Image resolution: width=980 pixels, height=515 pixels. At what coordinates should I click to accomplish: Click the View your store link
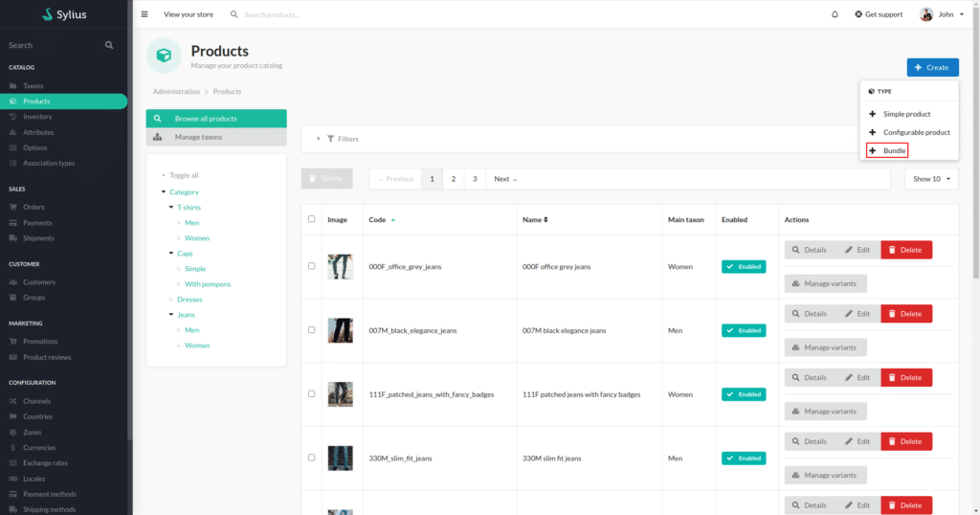click(189, 14)
